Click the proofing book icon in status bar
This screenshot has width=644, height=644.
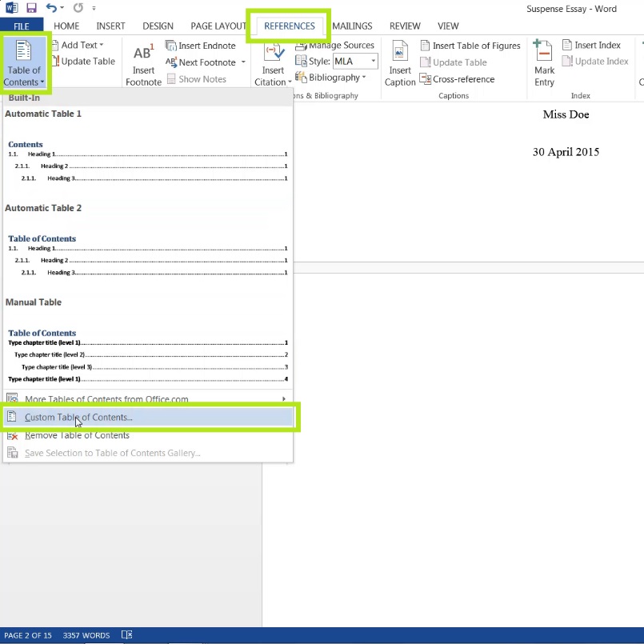click(127, 635)
